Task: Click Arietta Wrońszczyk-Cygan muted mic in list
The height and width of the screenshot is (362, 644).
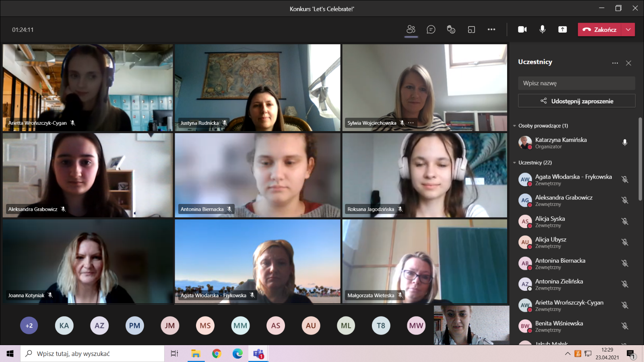Action: click(625, 305)
